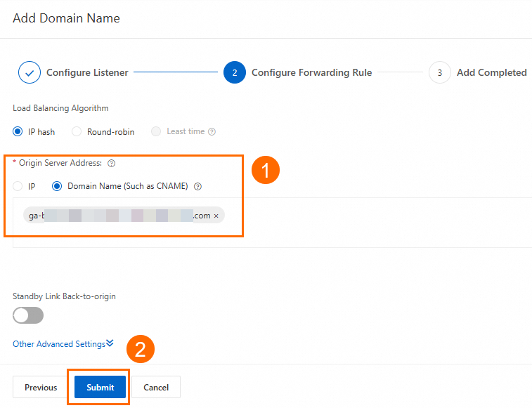The height and width of the screenshot is (408, 532).
Task: Toggle Standby Link Back-to-origin switch
Action: click(28, 315)
